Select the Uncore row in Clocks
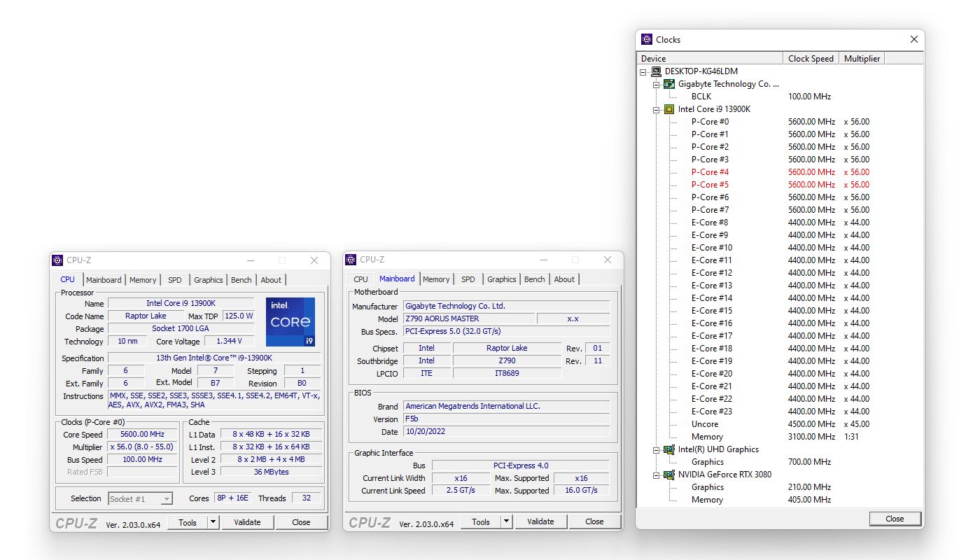 [x=705, y=424]
